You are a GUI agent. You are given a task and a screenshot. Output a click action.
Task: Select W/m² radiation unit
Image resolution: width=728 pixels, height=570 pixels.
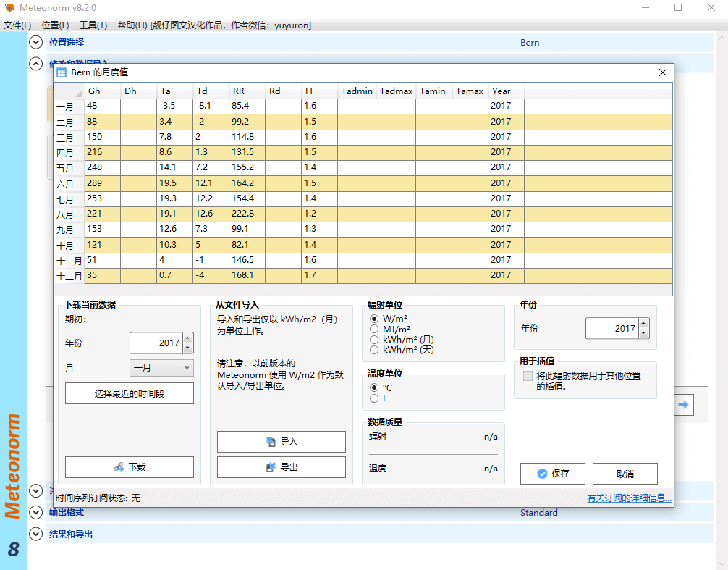374,319
